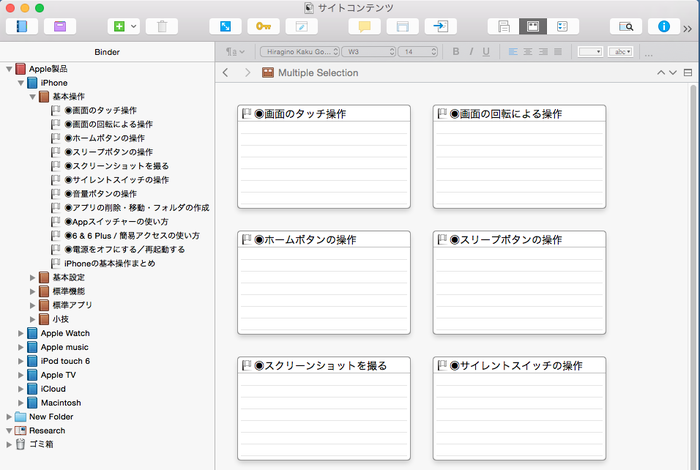Select the ●サイレントスイッチの操作 index card
Image resolution: width=700 pixels, height=470 pixels.
[x=519, y=408]
